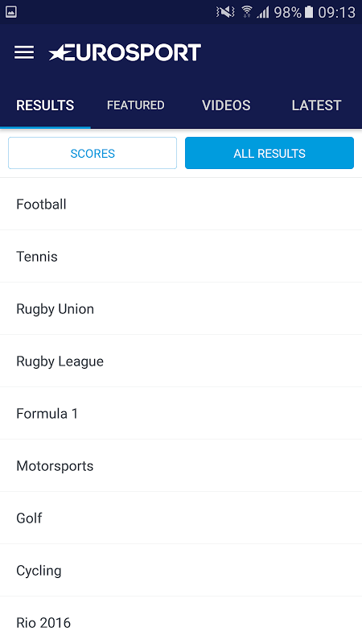Image resolution: width=362 pixels, height=644 pixels.
Task: Open Tennis results
Action: (x=181, y=256)
